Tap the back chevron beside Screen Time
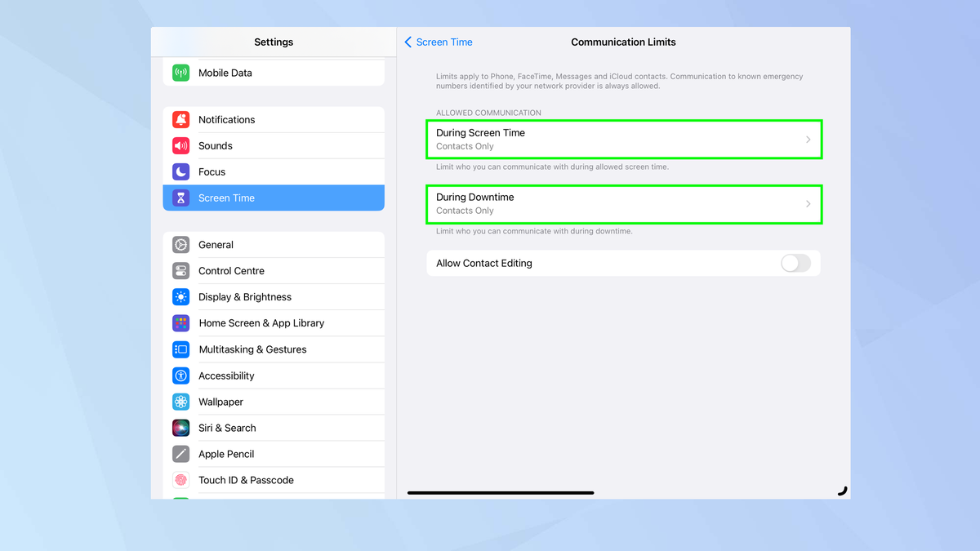 click(x=408, y=42)
